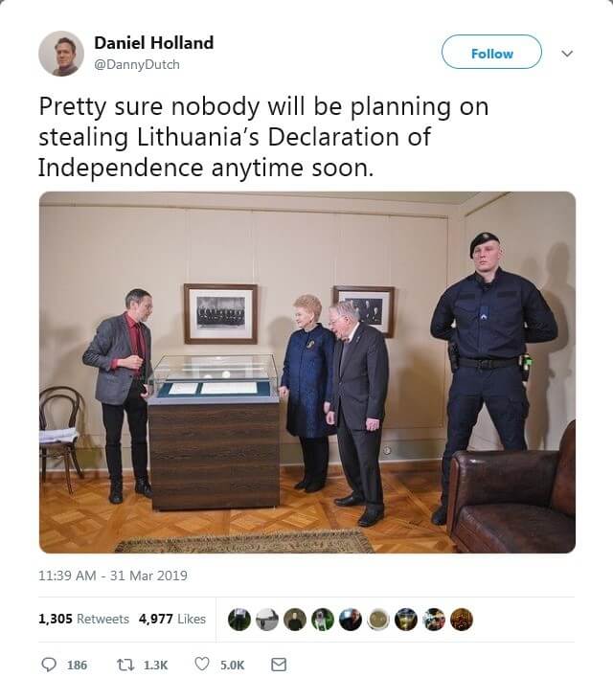Viewport: 613px width, 700px height.
Task: Click the 1.3K retweet count
Action: tap(155, 666)
